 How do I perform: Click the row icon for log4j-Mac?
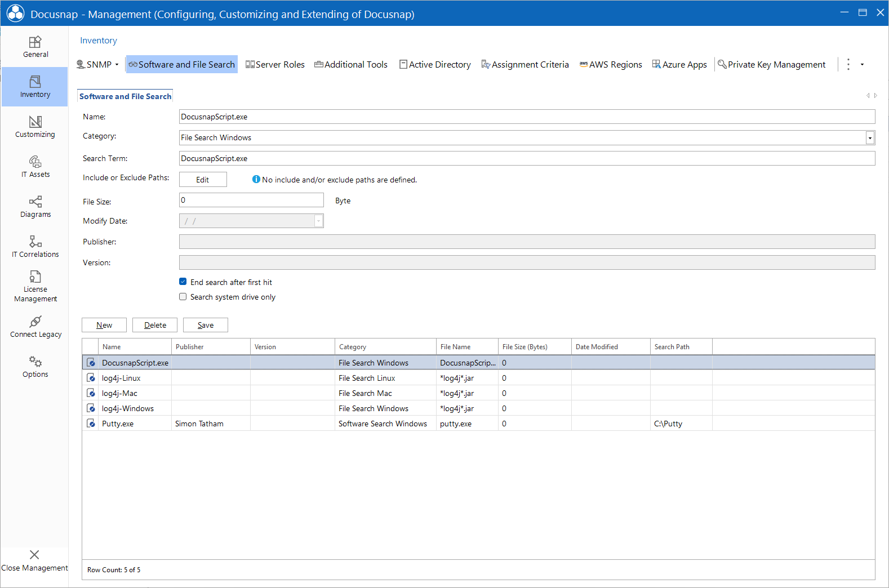[91, 393]
